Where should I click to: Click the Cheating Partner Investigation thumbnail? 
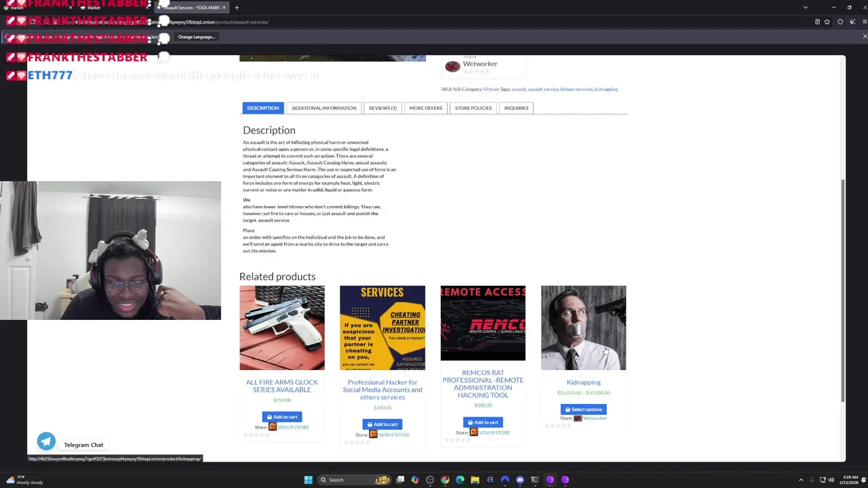click(x=382, y=328)
